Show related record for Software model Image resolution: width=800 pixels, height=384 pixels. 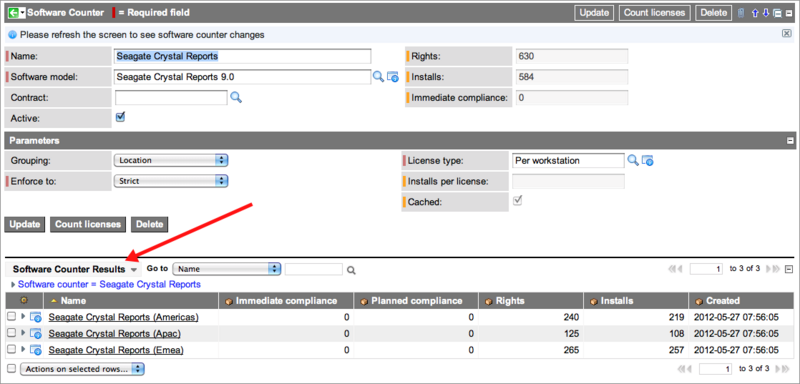(392, 76)
